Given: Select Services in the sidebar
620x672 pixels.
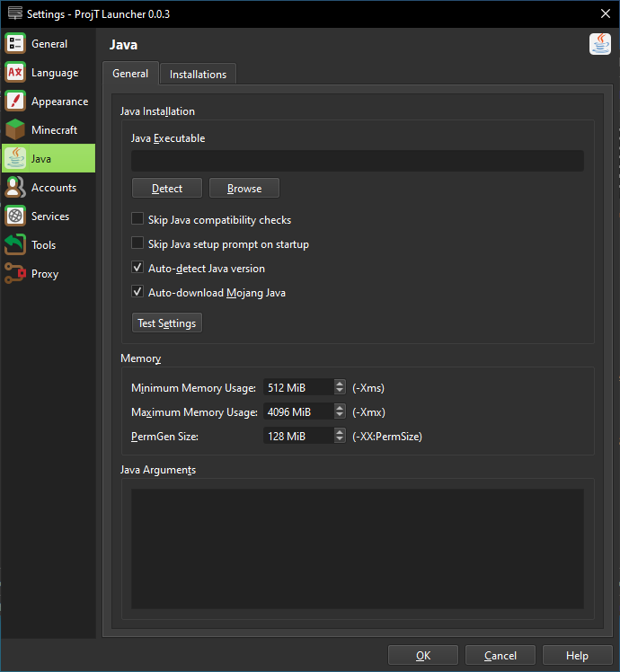Looking at the screenshot, I should point(49,216).
